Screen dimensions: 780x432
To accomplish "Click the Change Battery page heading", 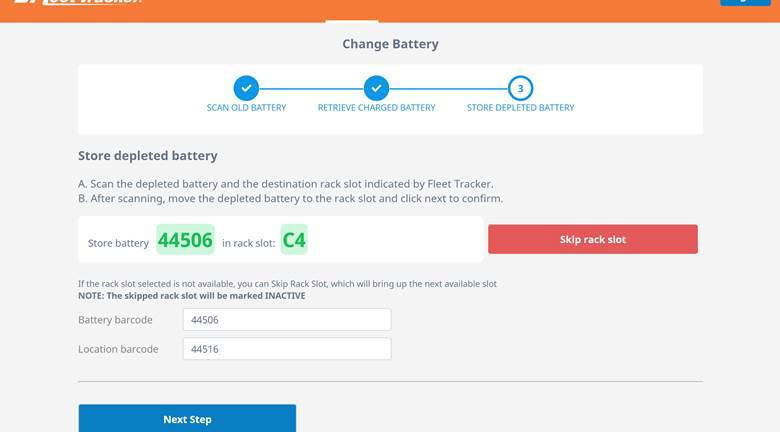I will [390, 44].
